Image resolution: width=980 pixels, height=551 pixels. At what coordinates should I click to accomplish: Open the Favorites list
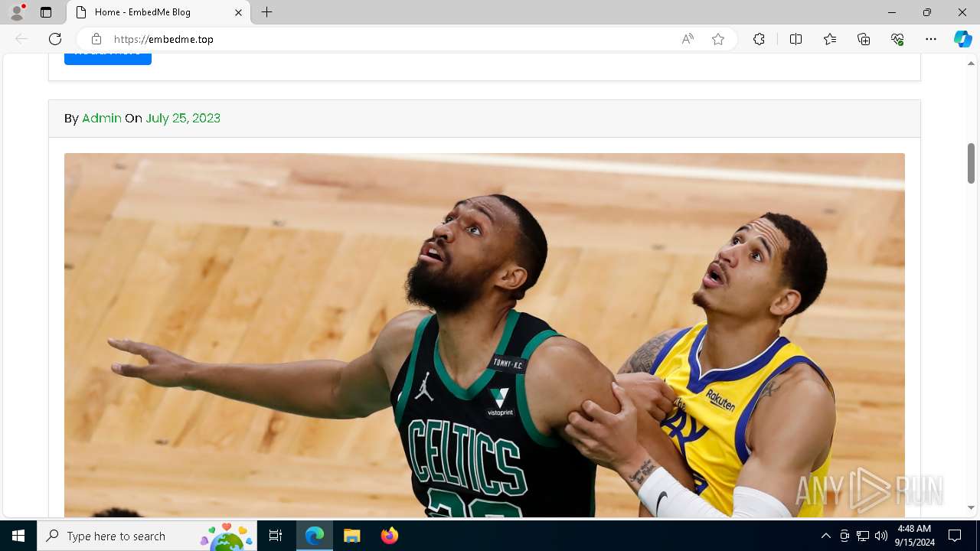coord(830,39)
